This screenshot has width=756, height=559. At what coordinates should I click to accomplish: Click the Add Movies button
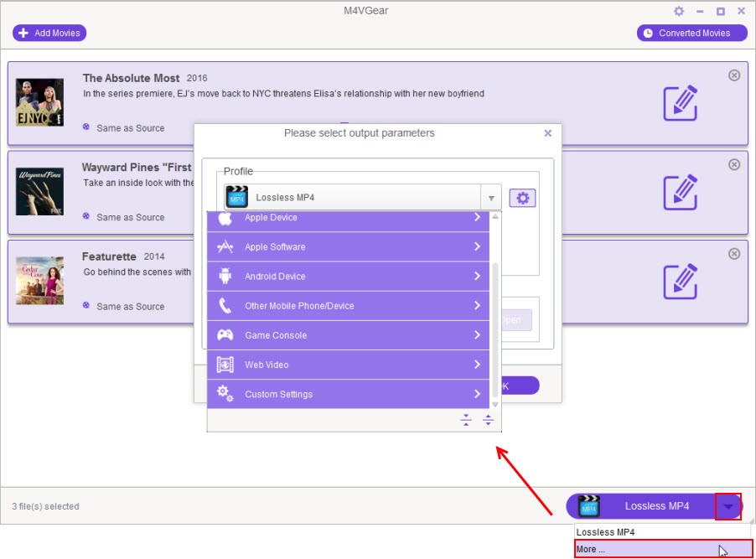pos(49,33)
